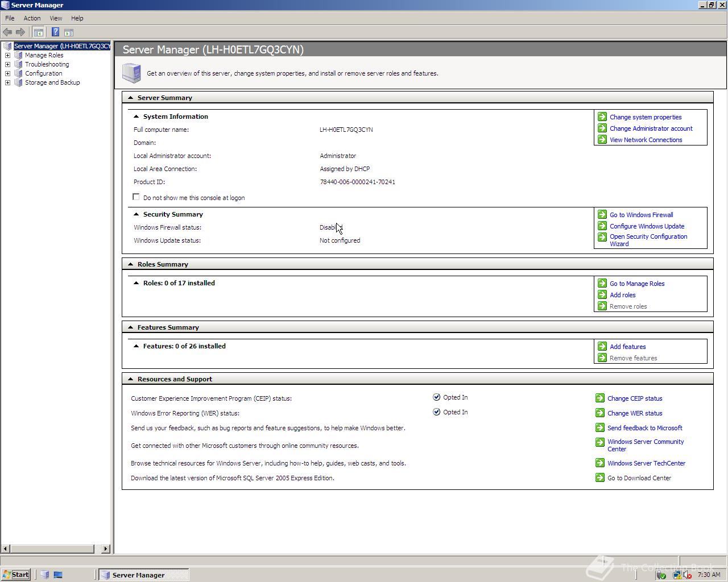Click the Add features link
The height and width of the screenshot is (582, 728).
628,347
